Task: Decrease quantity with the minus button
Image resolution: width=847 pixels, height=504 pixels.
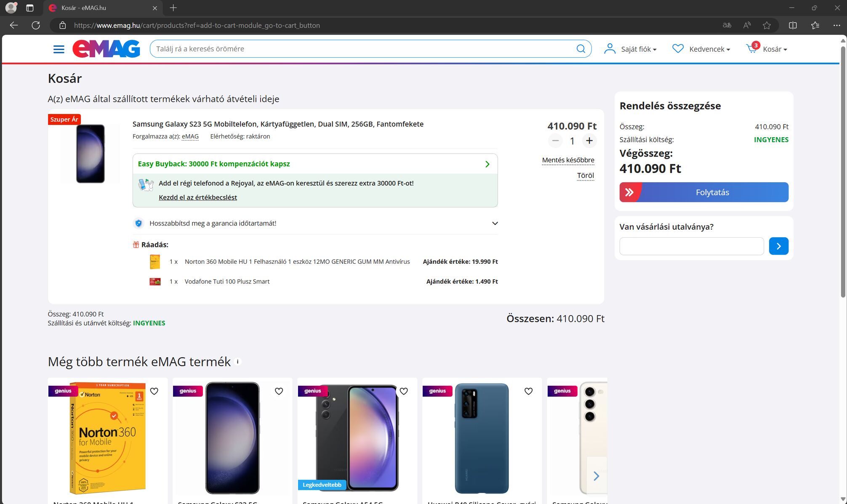Action: [x=555, y=141]
